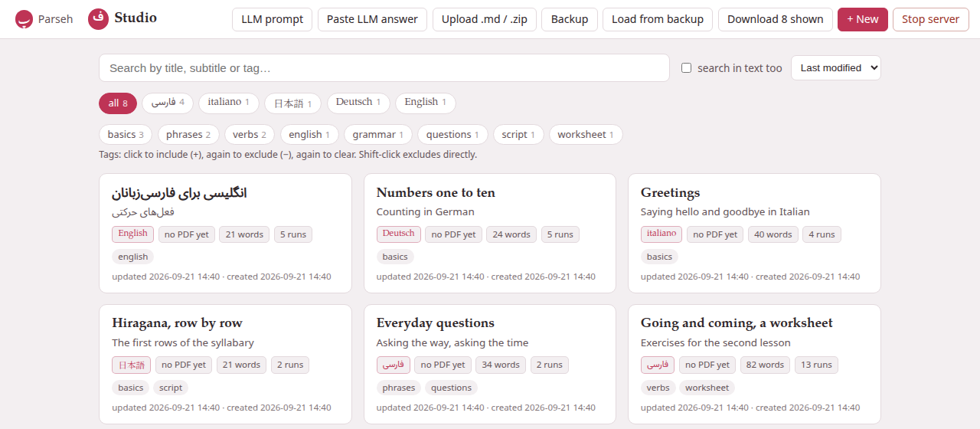Click Paste LLM answer button
The height and width of the screenshot is (429, 980).
coord(372,19)
